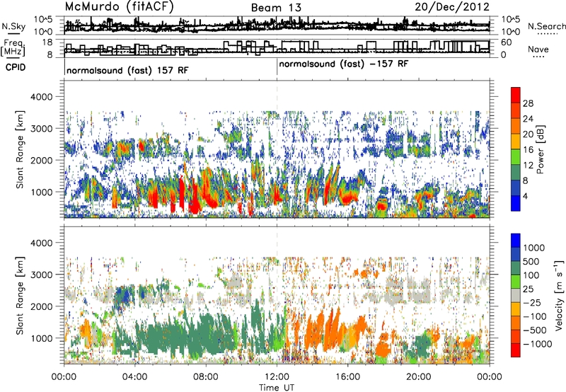Click the "normalsound (fast) 157 RF" text
This screenshot has height=392, width=566.
click(x=127, y=70)
